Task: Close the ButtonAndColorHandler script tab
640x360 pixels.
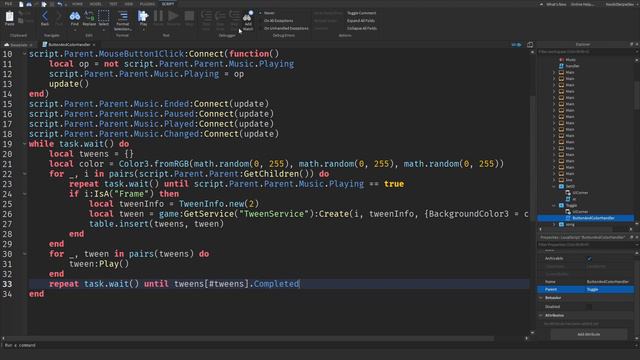Action: pos(94,44)
